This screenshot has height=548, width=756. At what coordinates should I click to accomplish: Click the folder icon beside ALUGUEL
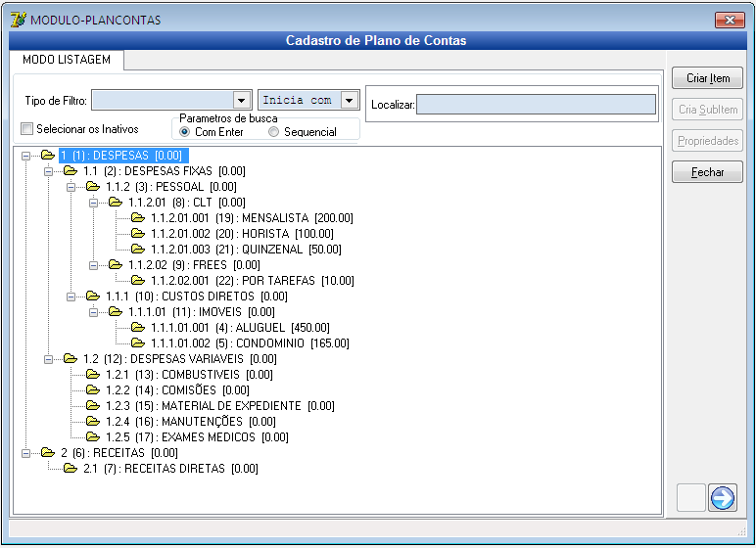point(138,328)
